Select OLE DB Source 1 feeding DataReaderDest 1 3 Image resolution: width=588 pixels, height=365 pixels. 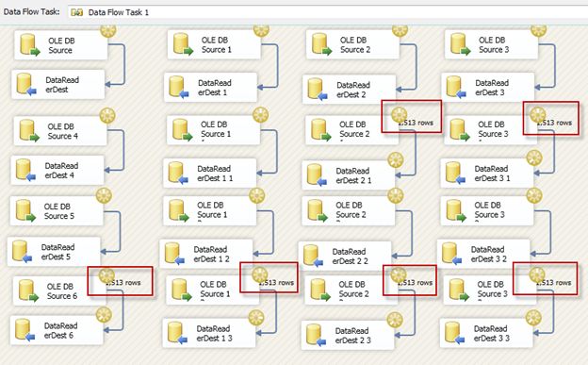coord(212,290)
